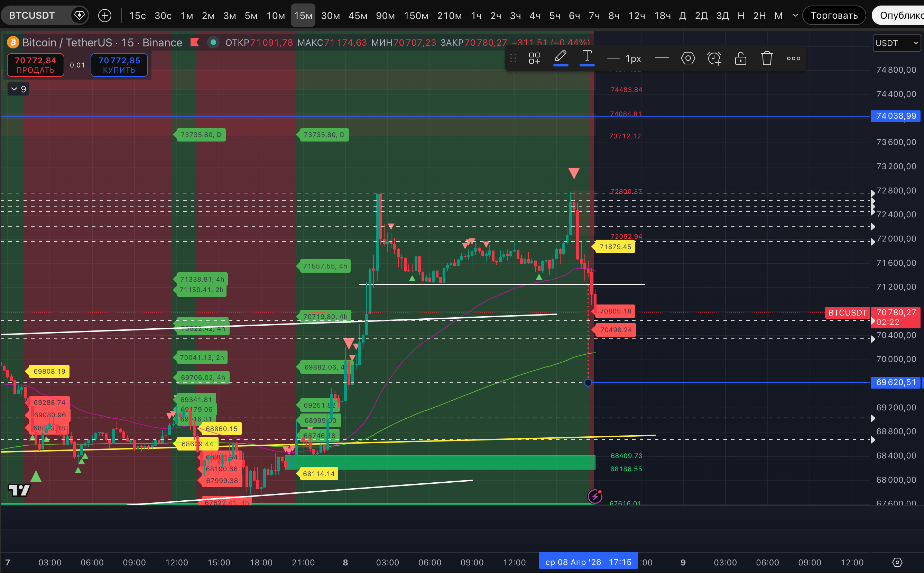Toggle the green market status indicator
The width and height of the screenshot is (924, 573).
[x=213, y=43]
